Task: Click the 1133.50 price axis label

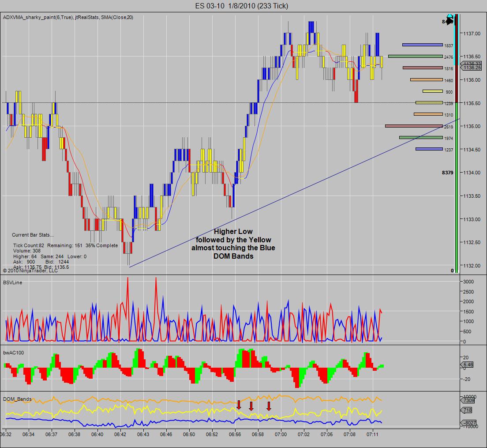Action: (x=472, y=196)
